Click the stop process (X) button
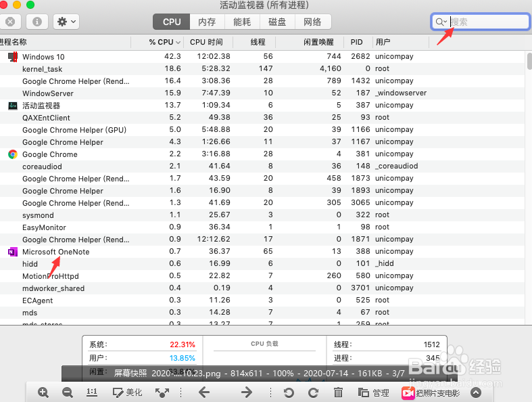The height and width of the screenshot is (402, 532). click(x=10, y=22)
